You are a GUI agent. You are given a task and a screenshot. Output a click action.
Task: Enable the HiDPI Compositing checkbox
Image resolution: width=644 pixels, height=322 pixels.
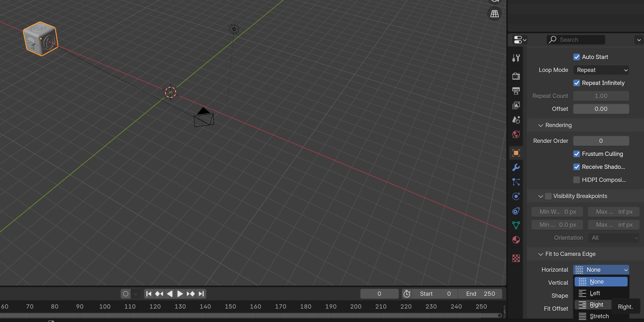(x=577, y=180)
